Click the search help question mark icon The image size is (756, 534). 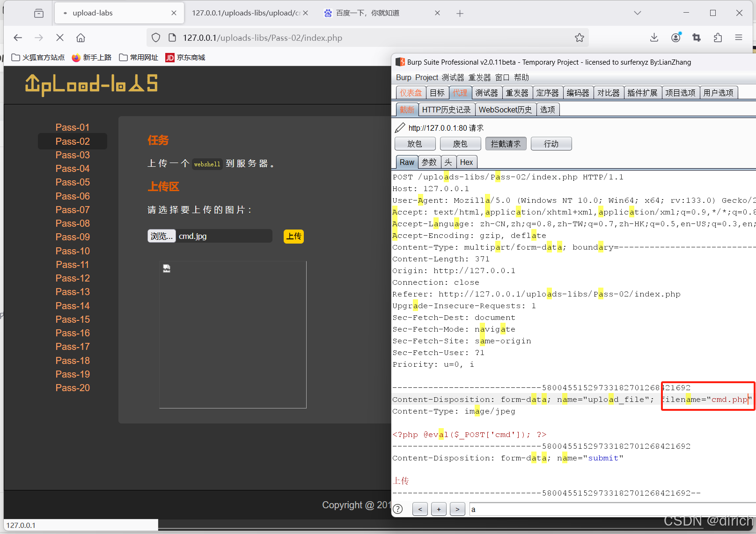(398, 509)
